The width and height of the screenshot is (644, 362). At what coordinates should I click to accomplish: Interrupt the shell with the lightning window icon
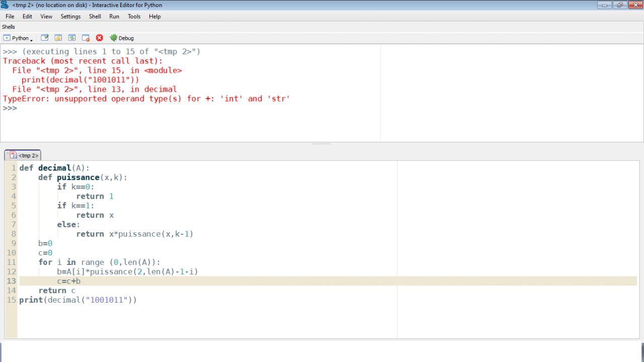click(x=58, y=38)
